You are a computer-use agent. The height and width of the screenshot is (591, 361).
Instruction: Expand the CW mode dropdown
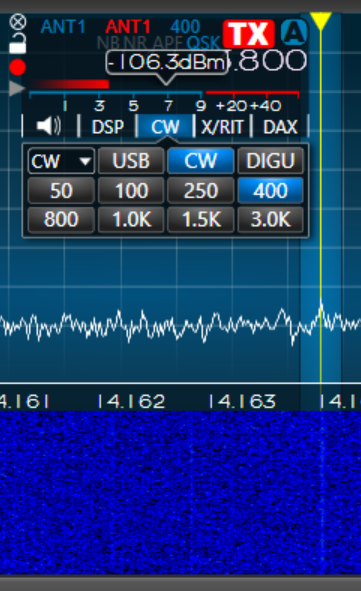(61, 161)
